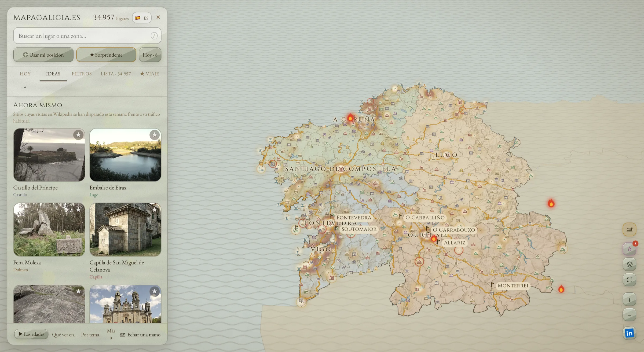Click the flame marker on Ourense

click(x=434, y=238)
